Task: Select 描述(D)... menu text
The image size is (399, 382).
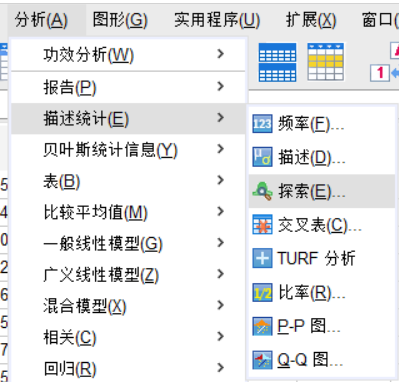Action: coord(312,157)
